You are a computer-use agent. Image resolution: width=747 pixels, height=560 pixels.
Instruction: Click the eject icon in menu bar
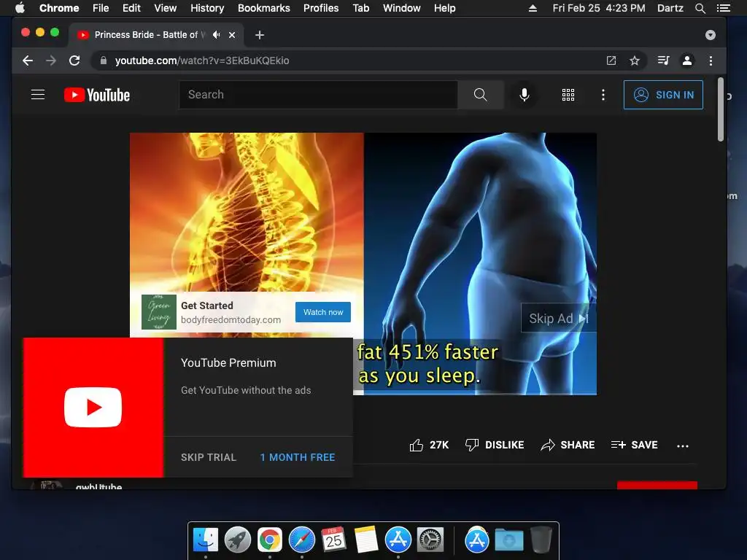[533, 8]
